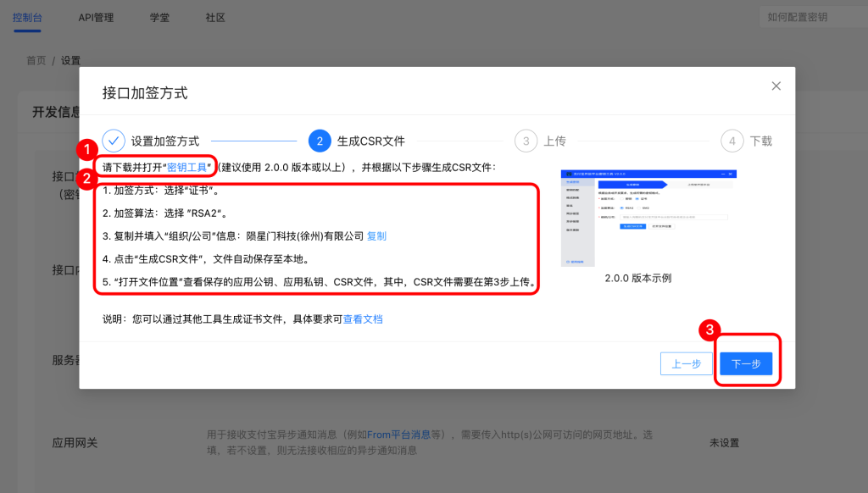Open the 查看文档 documentation link
Screen dimensions: 868x493
point(363,319)
